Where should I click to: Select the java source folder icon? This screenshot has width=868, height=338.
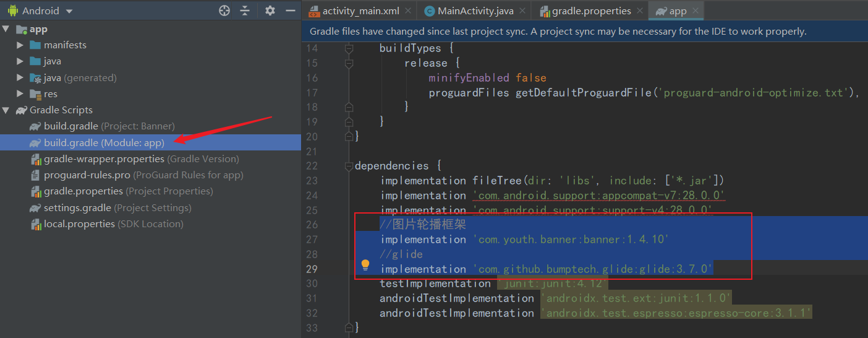pyautogui.click(x=35, y=61)
